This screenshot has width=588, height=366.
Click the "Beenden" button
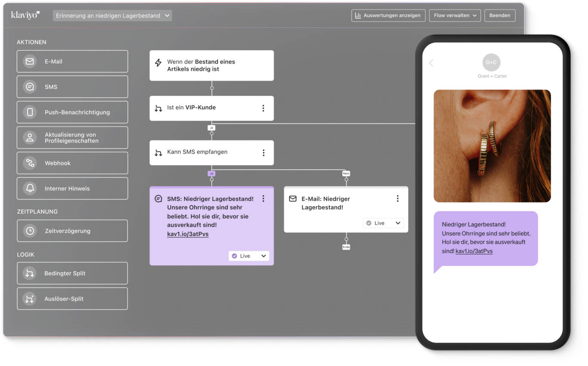[x=500, y=15]
